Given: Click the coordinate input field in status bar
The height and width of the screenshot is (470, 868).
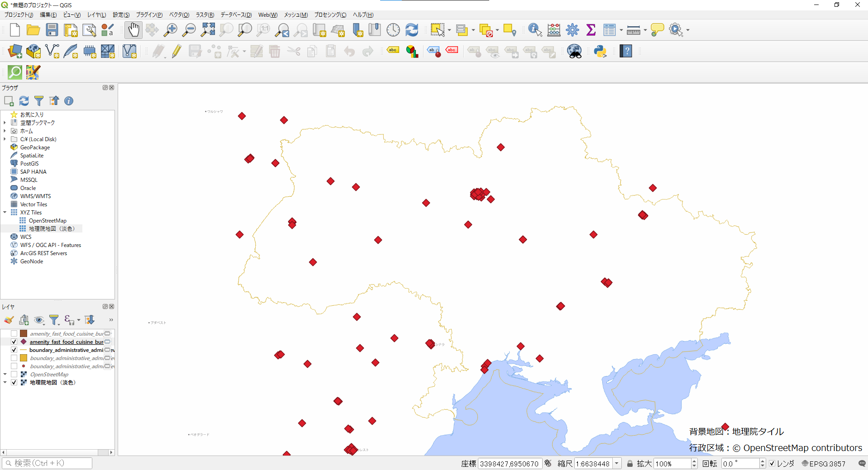Looking at the screenshot, I should pyautogui.click(x=510, y=463).
